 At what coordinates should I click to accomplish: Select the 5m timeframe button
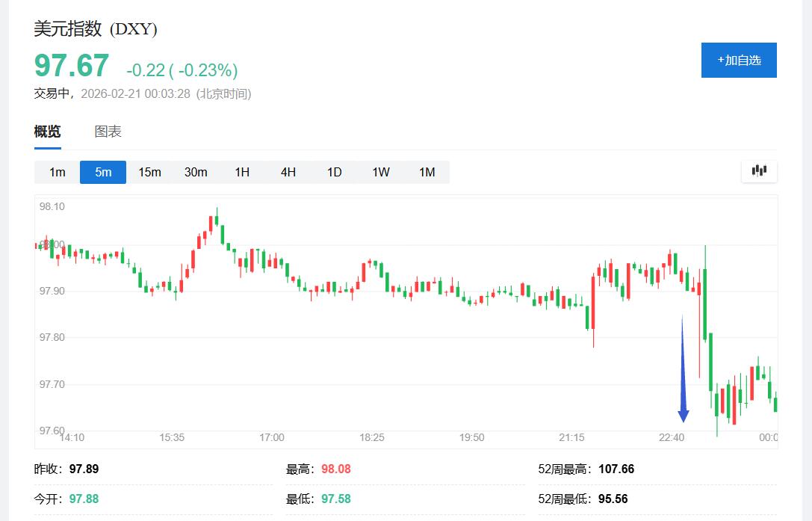point(103,172)
